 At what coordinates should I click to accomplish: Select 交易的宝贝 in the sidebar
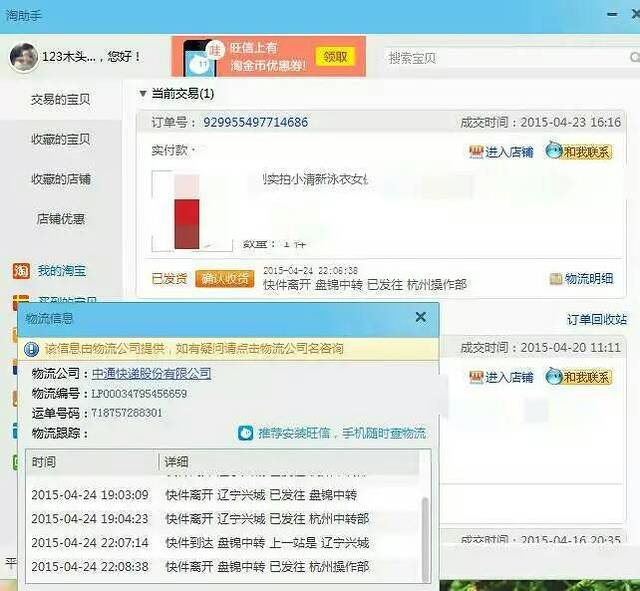click(60, 99)
